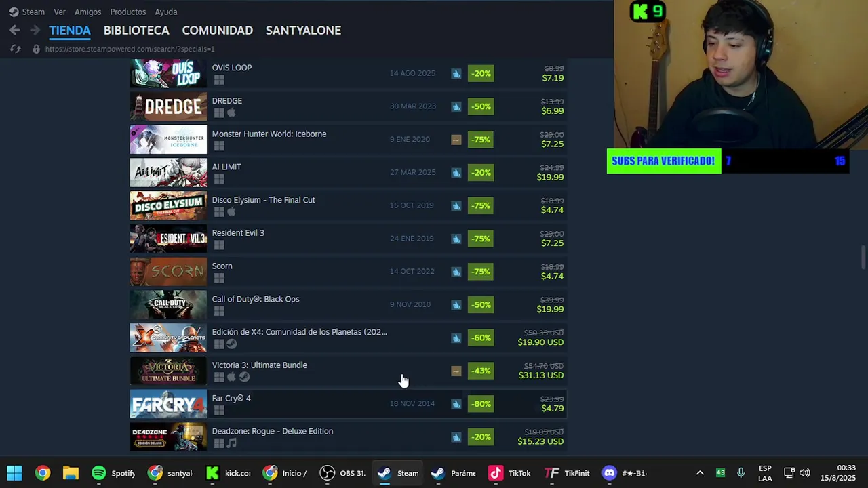This screenshot has height=488, width=868.
Task: Open the Productos menu
Action: coord(127,12)
